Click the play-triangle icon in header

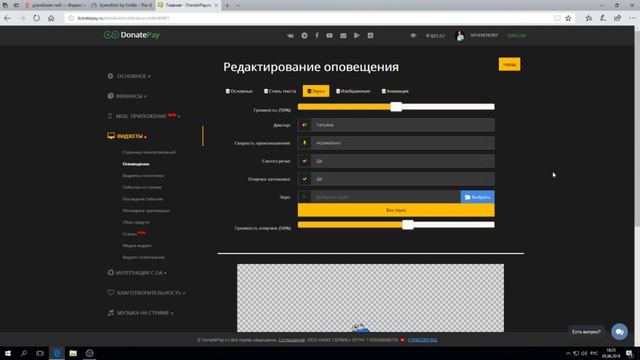tap(357, 36)
